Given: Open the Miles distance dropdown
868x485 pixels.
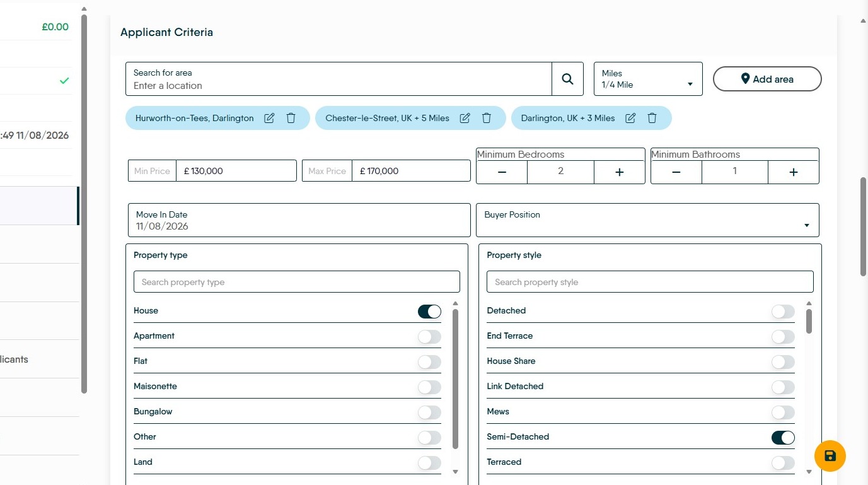Looking at the screenshot, I should tap(648, 79).
